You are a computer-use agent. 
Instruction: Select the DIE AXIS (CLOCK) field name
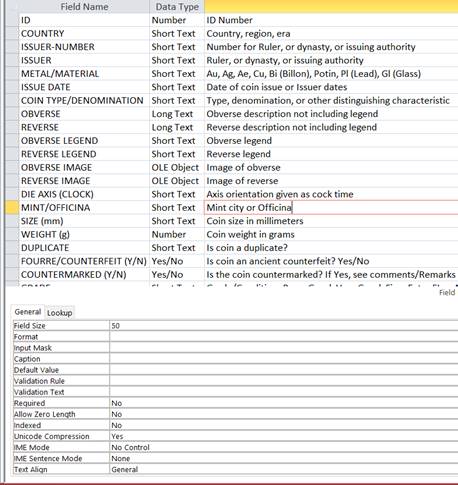coord(84,194)
